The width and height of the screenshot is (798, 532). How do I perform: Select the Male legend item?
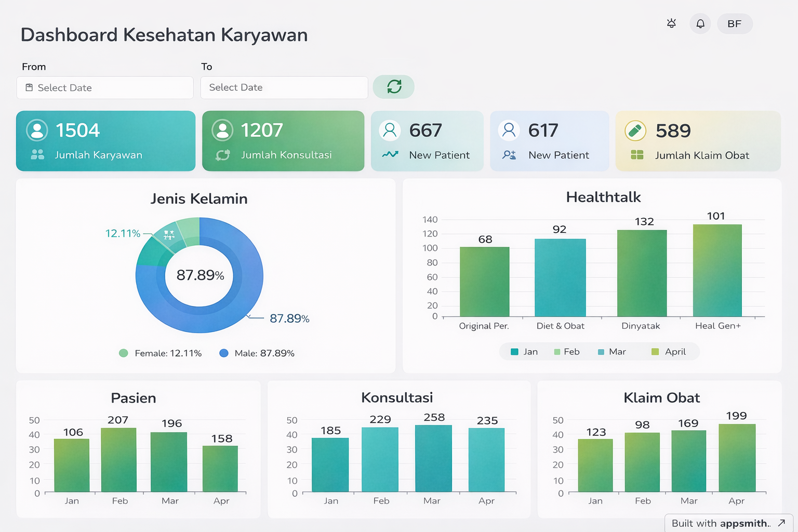point(257,353)
